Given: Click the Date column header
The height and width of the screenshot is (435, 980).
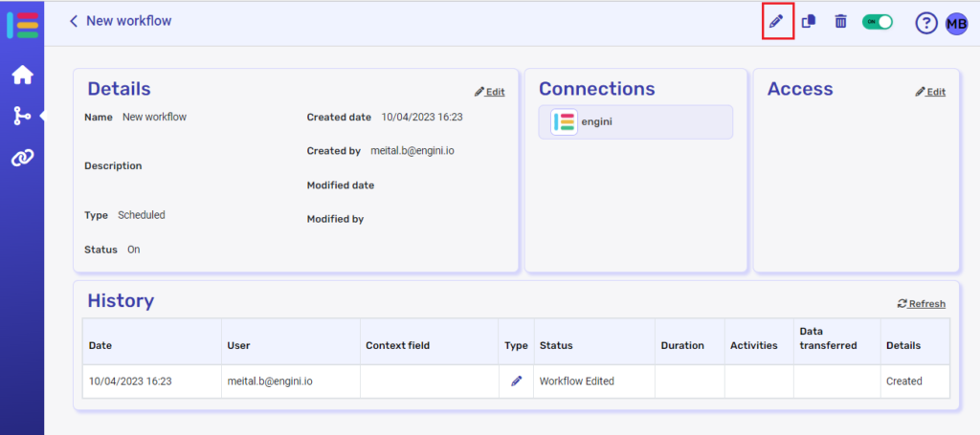Looking at the screenshot, I should [100, 345].
